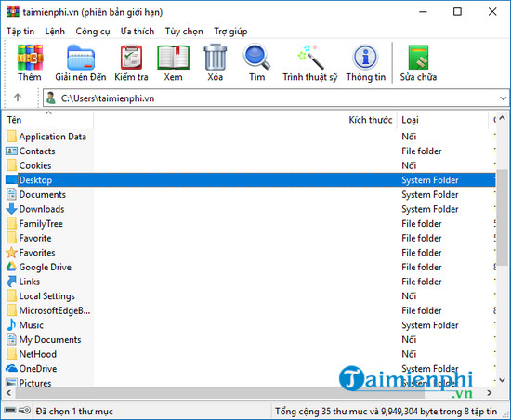
Task: Click the Xóa trash can icon
Action: click(216, 58)
